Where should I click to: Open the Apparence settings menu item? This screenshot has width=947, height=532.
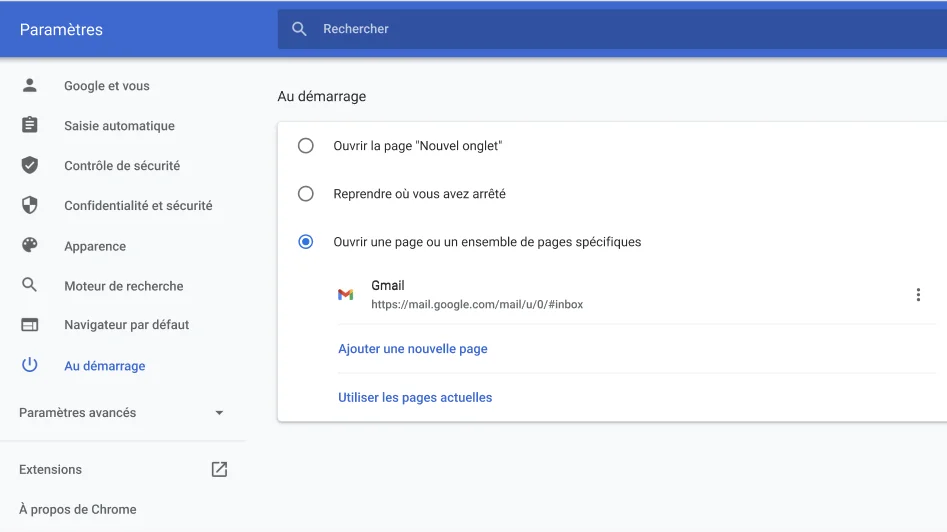click(95, 246)
